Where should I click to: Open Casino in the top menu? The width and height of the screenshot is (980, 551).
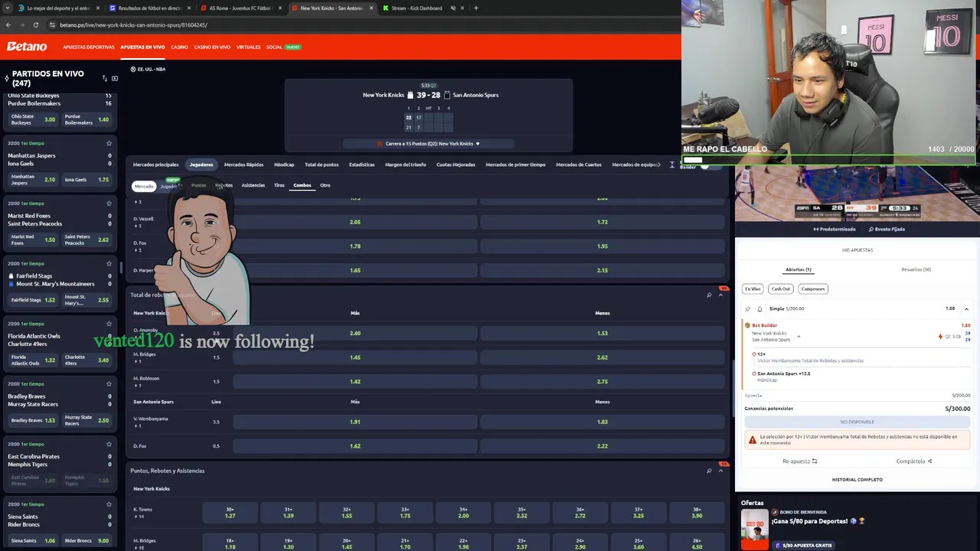coord(179,47)
